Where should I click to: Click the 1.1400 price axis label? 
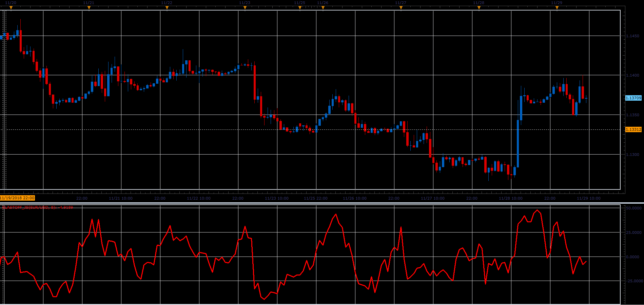(x=632, y=75)
